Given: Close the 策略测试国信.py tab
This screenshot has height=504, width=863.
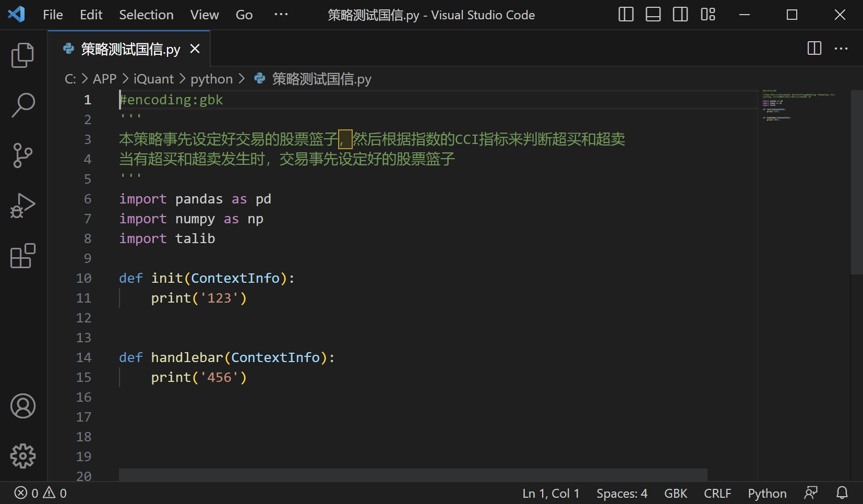Looking at the screenshot, I should (x=195, y=49).
